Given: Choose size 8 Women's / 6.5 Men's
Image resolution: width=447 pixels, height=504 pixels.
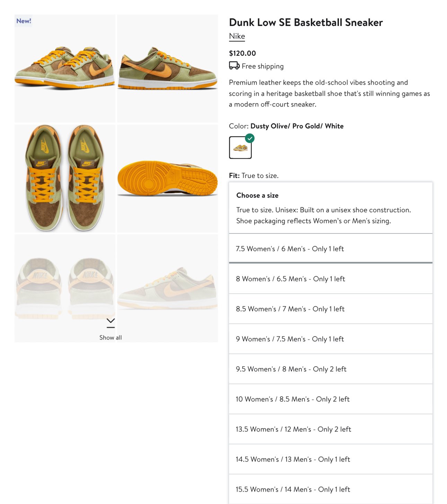Looking at the screenshot, I should tap(331, 279).
